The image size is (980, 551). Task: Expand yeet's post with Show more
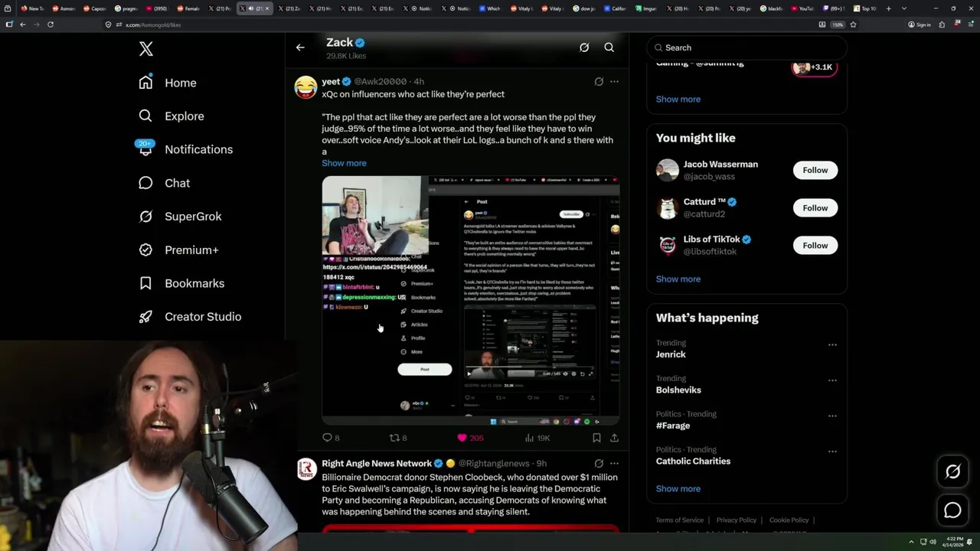pyautogui.click(x=344, y=163)
